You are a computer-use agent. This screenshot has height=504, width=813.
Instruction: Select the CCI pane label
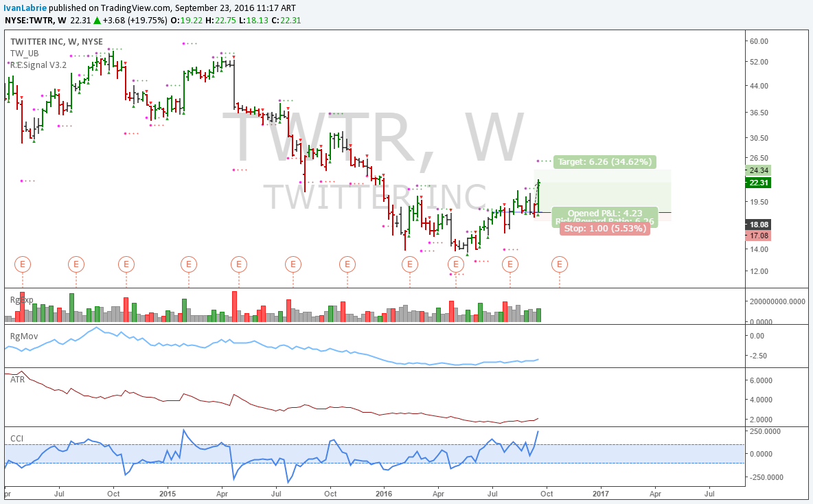pyautogui.click(x=17, y=439)
